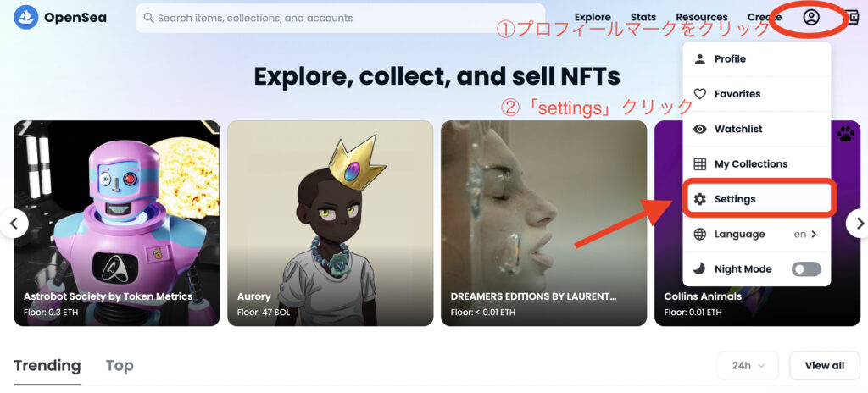
Task: Switch to the Top tab
Action: click(x=120, y=366)
